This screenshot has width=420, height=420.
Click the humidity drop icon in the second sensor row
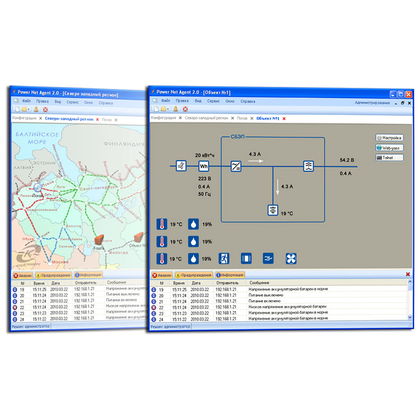point(193,241)
